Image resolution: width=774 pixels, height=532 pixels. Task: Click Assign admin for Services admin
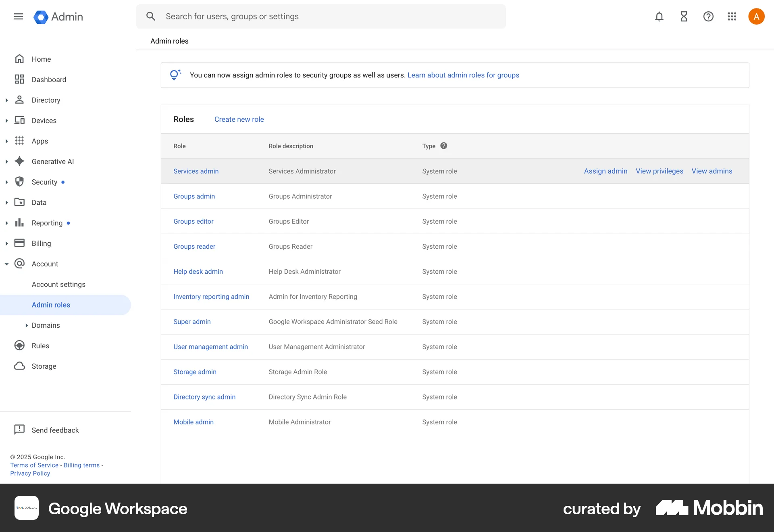605,171
